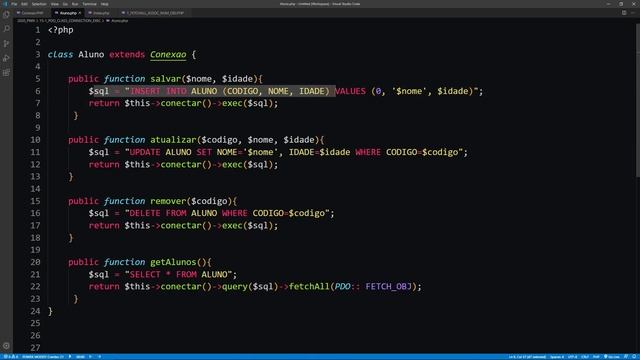Image resolution: width=640 pixels, height=360 pixels.
Task: Click the PHP language mode status item
Action: (596, 357)
